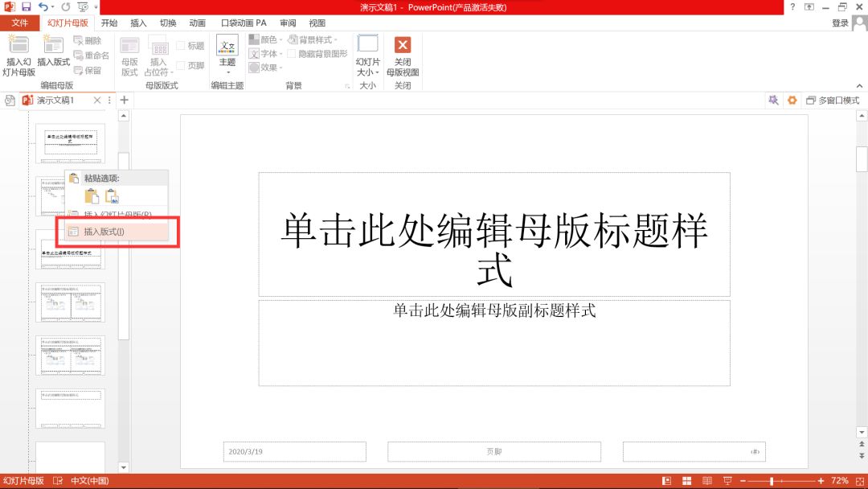Select 插入版式(I) from context menu
The width and height of the screenshot is (868, 489).
point(104,232)
